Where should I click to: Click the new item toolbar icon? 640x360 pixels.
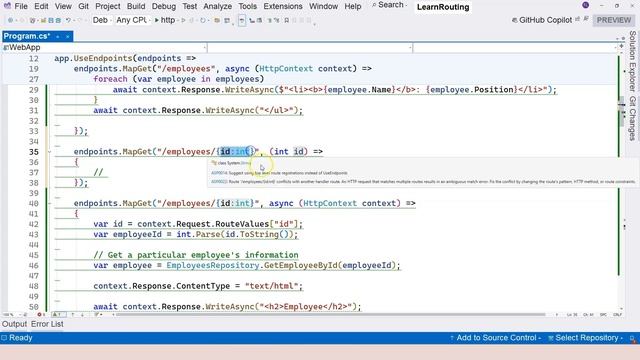(33, 20)
